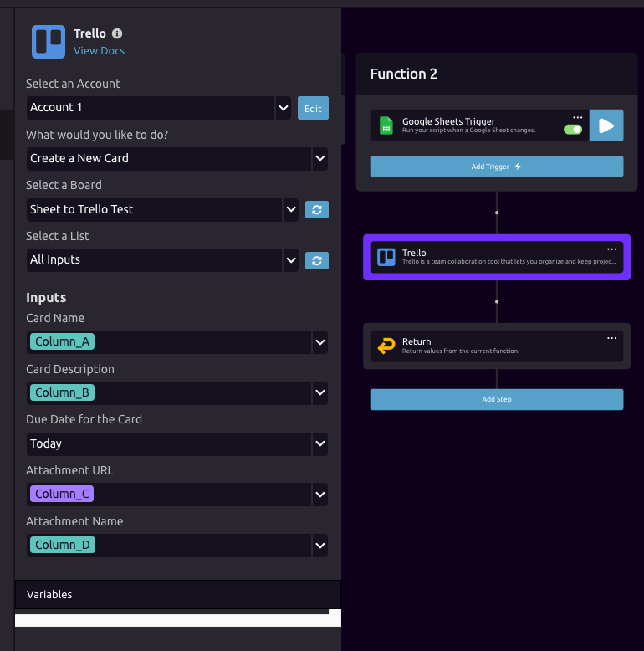The image size is (644, 651).
Task: Select the Column_D variable tag
Action: pyautogui.click(x=63, y=545)
